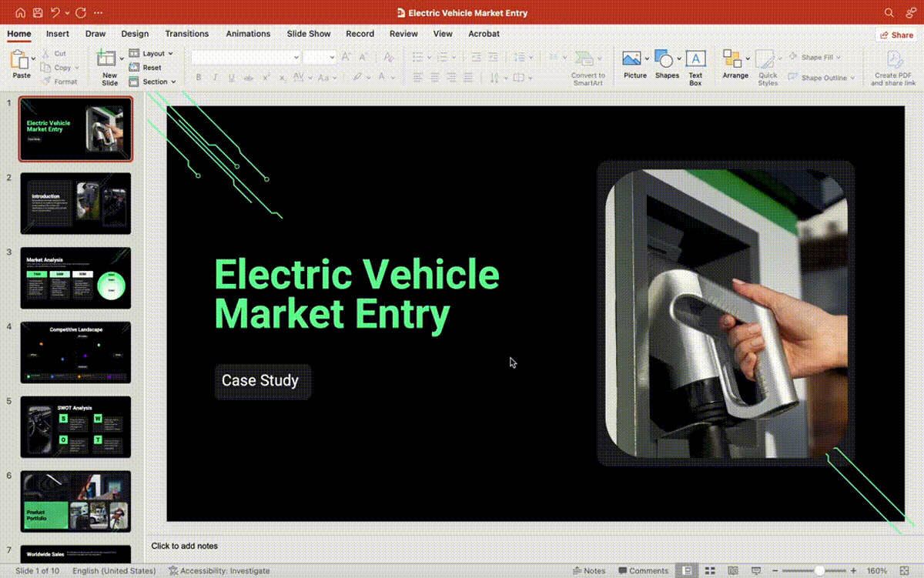This screenshot has height=578, width=924.
Task: Open the Layout dropdown
Action: click(x=151, y=52)
